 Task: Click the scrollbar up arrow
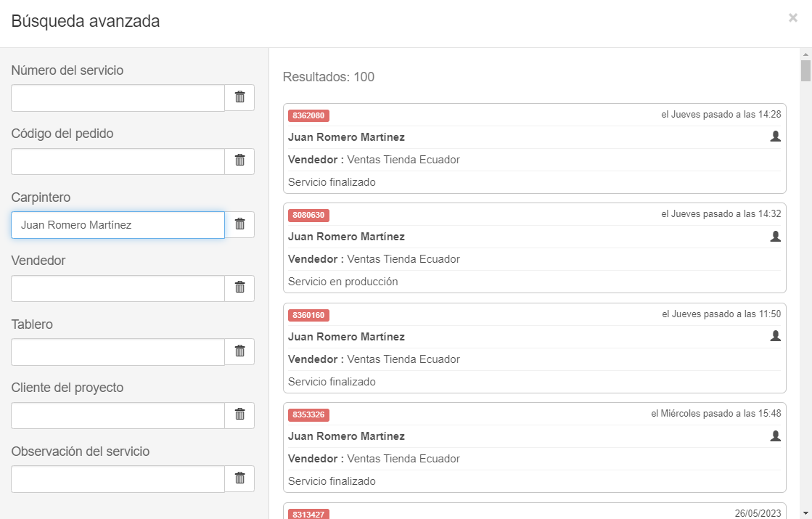click(x=805, y=54)
